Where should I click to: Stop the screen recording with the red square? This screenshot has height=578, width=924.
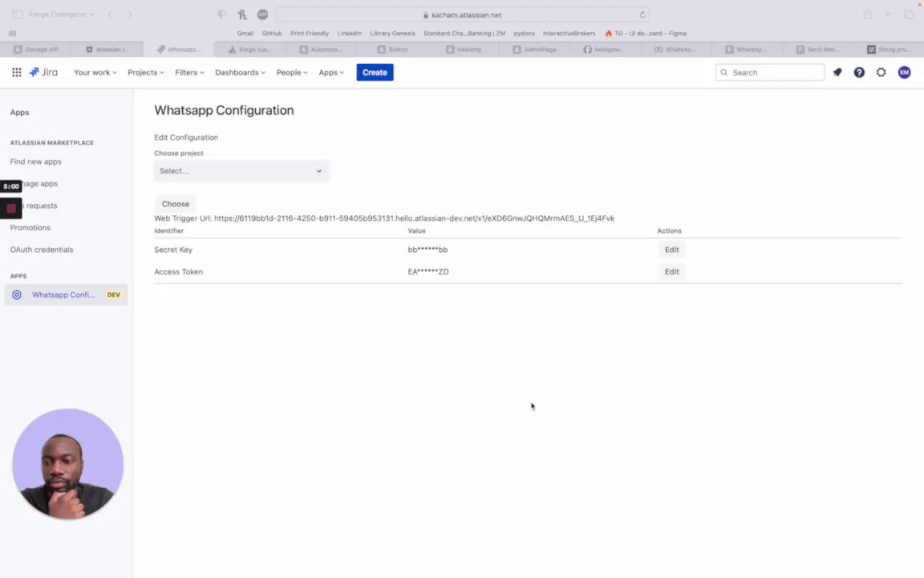click(10, 208)
